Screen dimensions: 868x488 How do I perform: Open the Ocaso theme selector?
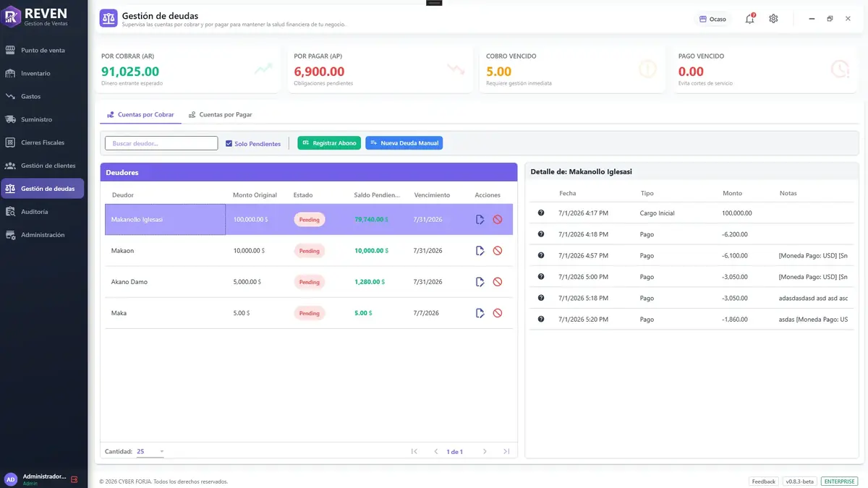point(712,19)
